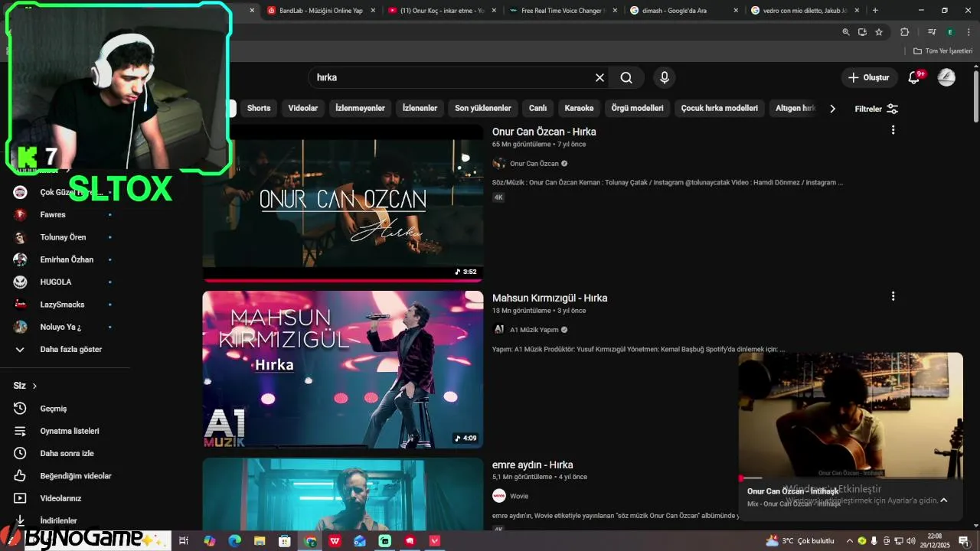Select the Canlı filter chip

point(538,108)
